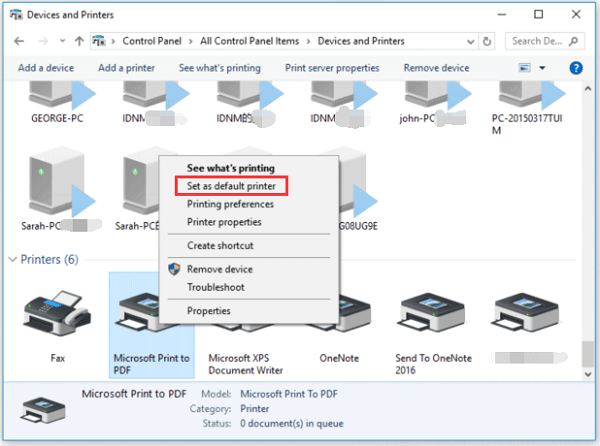Select the Microsoft Print to PDF printer

152,325
